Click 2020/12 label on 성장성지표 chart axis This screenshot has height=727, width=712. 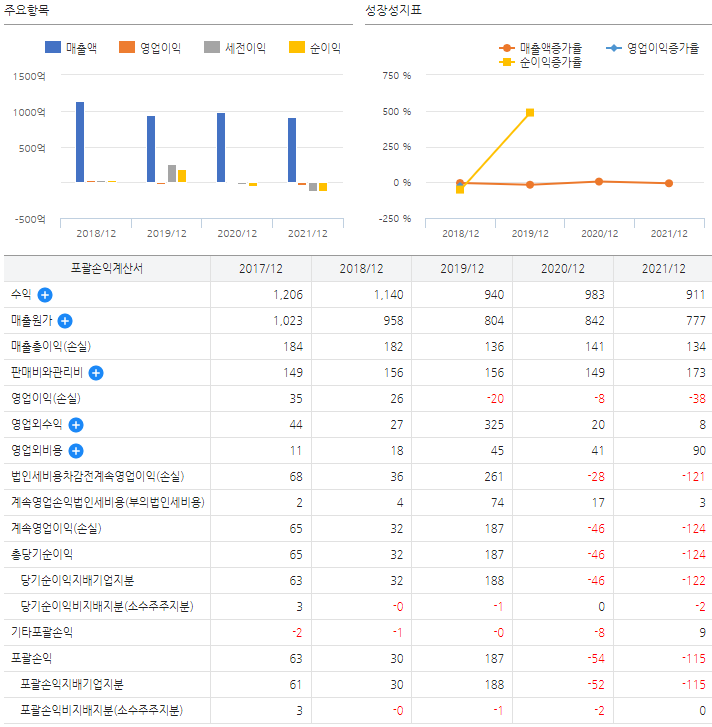[600, 234]
